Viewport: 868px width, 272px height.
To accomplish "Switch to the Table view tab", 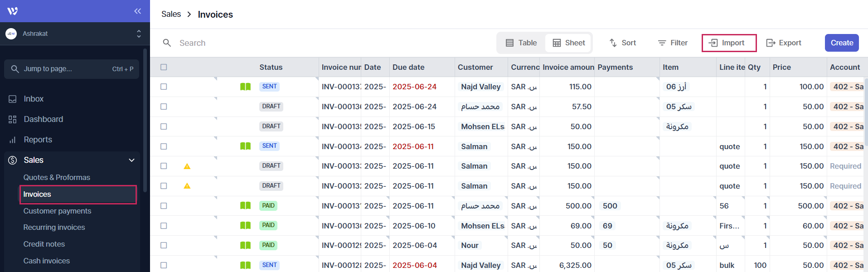I will [521, 43].
